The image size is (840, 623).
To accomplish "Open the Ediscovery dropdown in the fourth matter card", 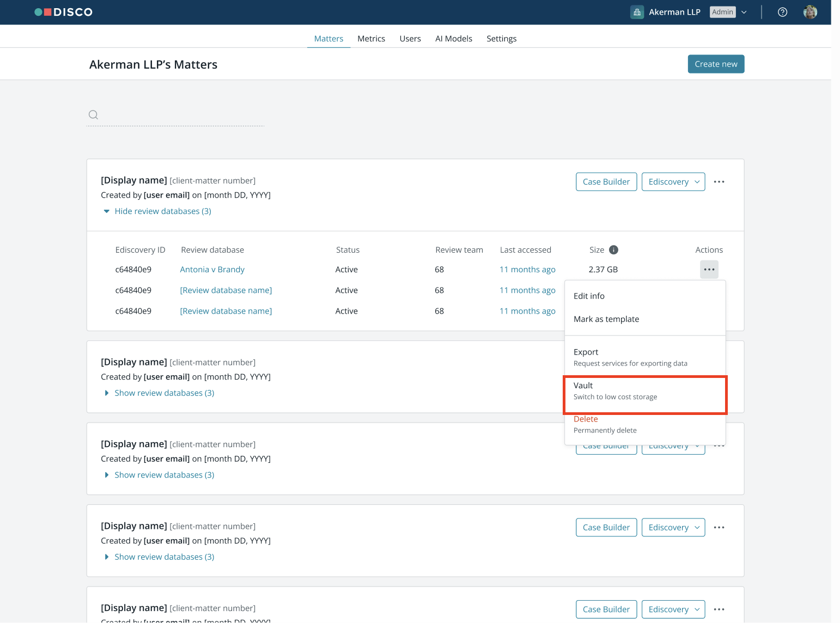I will [673, 527].
